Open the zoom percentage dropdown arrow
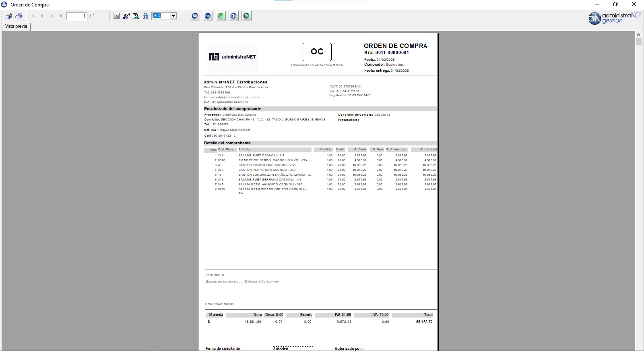 pos(174,16)
